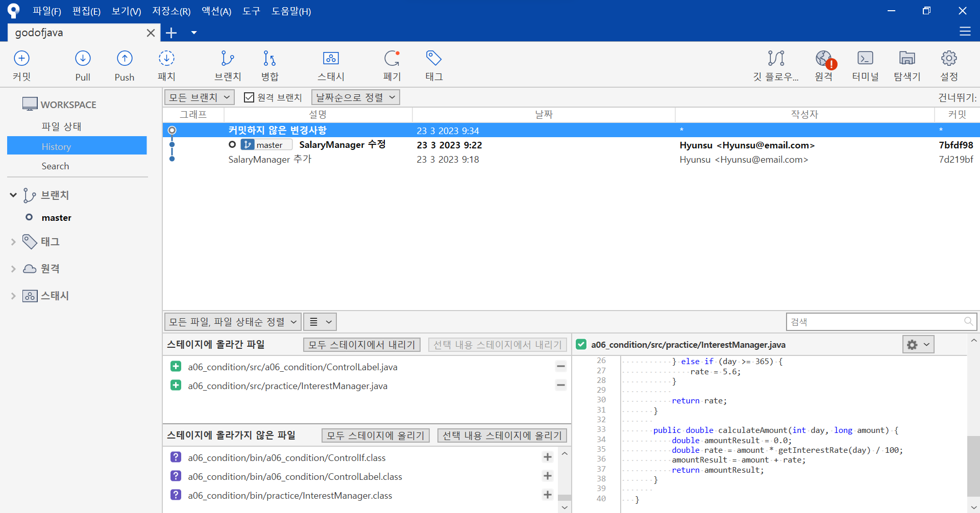The height and width of the screenshot is (513, 980).
Task: Click the Author (작성자) column header
Action: coord(804,114)
